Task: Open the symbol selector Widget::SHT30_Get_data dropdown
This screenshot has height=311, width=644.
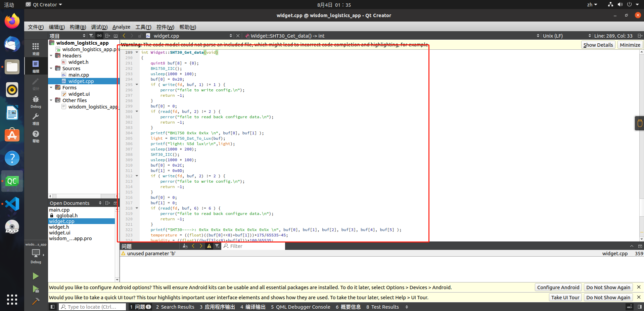Action: [x=392, y=36]
